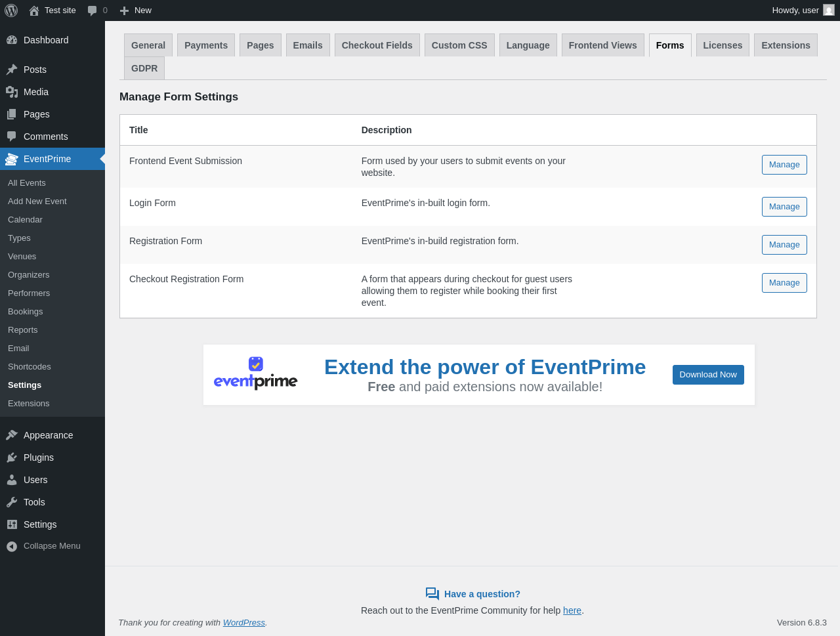This screenshot has width=840, height=636.
Task: Click the 'Version 6.8.3' footer text
Action: coord(802,623)
